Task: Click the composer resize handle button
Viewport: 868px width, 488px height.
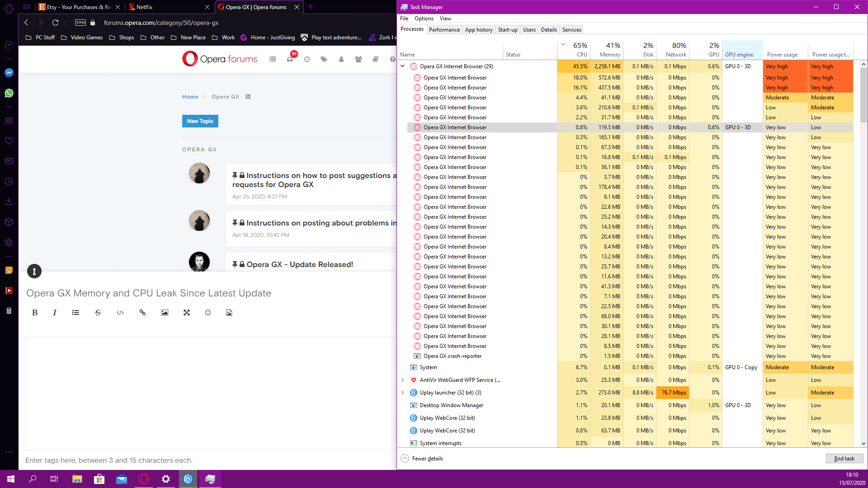Action: coord(34,271)
